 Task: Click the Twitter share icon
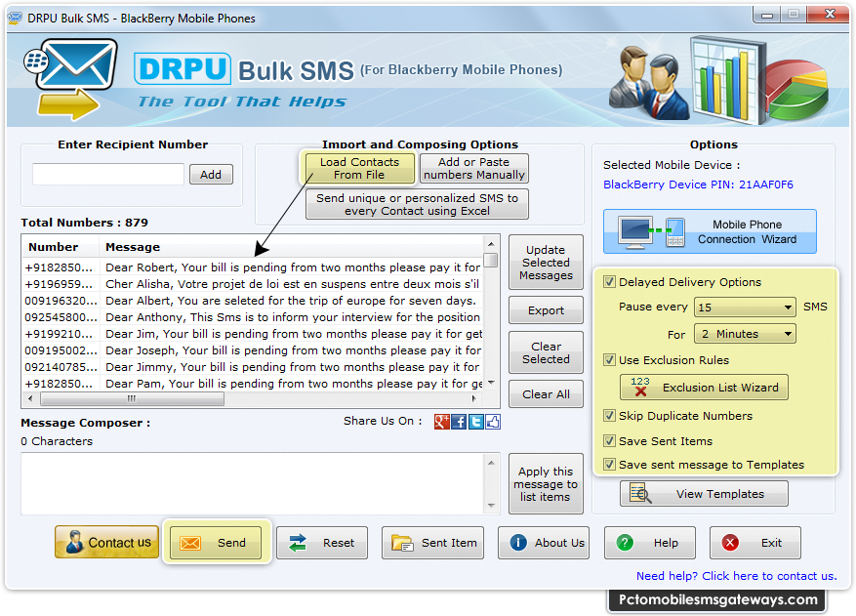[476, 422]
